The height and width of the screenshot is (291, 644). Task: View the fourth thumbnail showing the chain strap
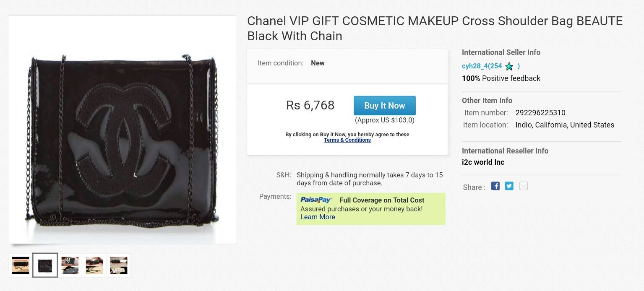click(94, 265)
